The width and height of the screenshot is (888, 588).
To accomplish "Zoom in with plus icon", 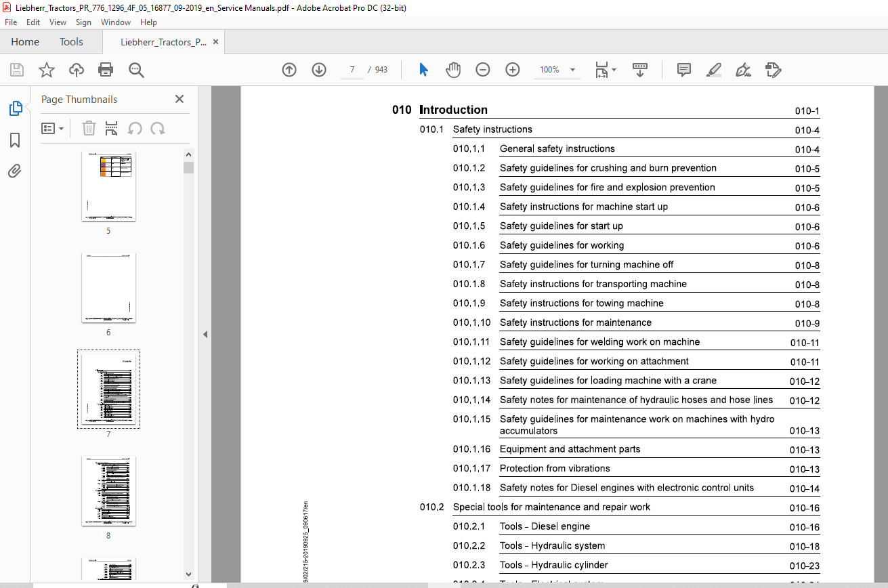I will [x=513, y=70].
